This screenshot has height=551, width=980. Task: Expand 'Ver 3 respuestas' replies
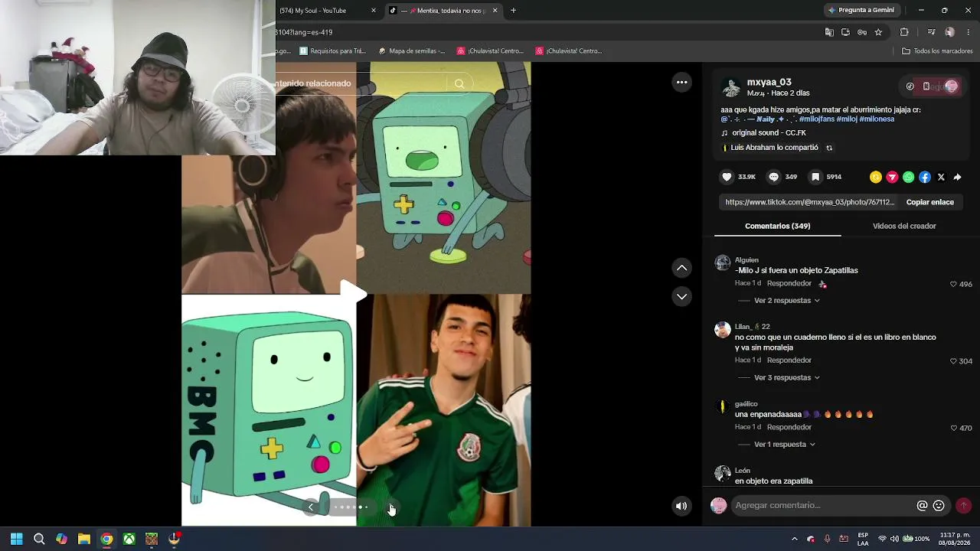point(786,378)
